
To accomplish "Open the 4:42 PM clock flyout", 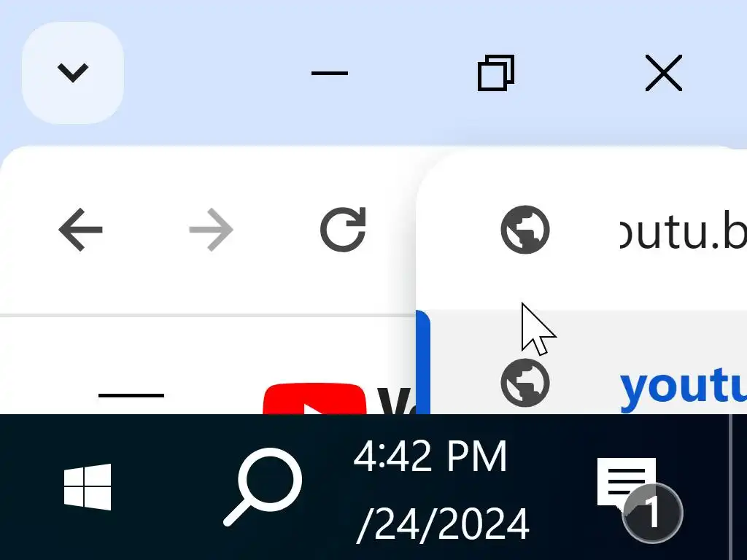I will tap(430, 456).
